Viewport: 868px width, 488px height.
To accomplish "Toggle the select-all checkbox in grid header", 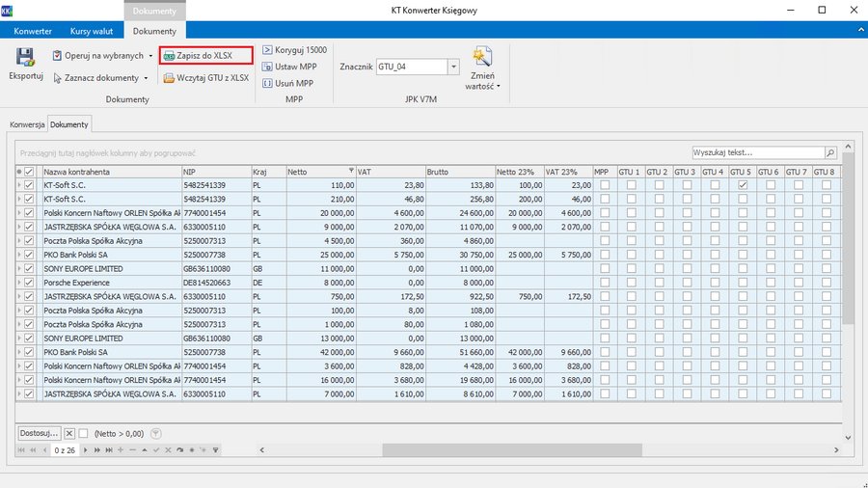I will 29,172.
